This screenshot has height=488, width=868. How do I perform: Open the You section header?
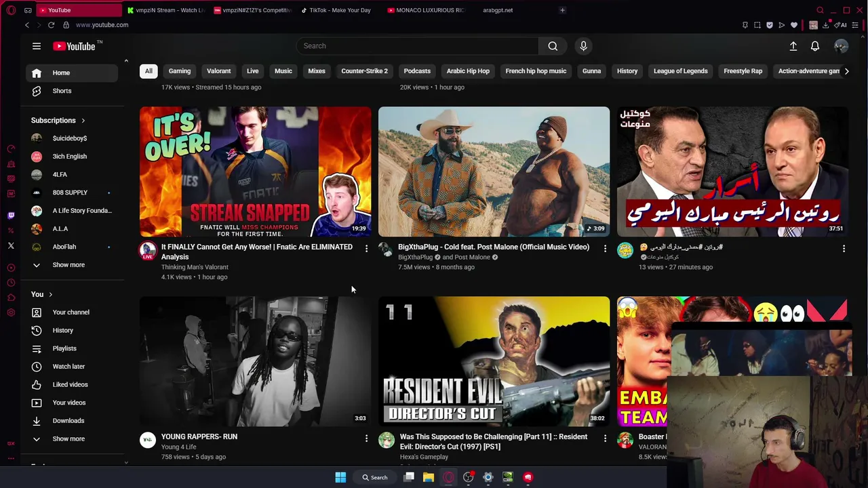42,294
